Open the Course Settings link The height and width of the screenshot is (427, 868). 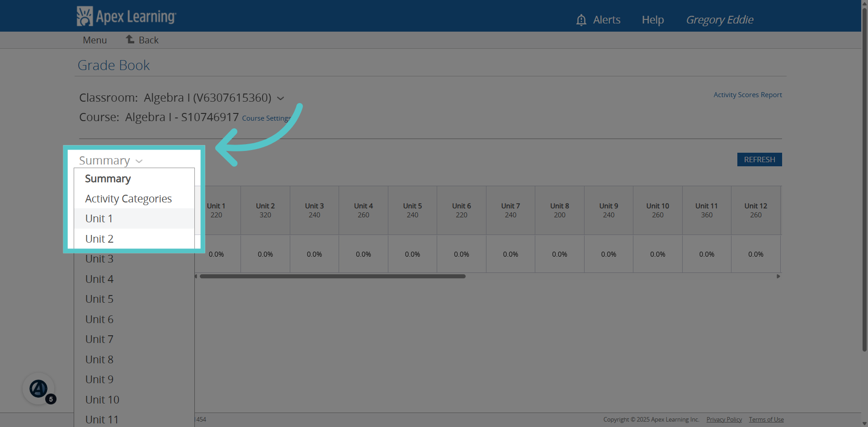coord(266,118)
